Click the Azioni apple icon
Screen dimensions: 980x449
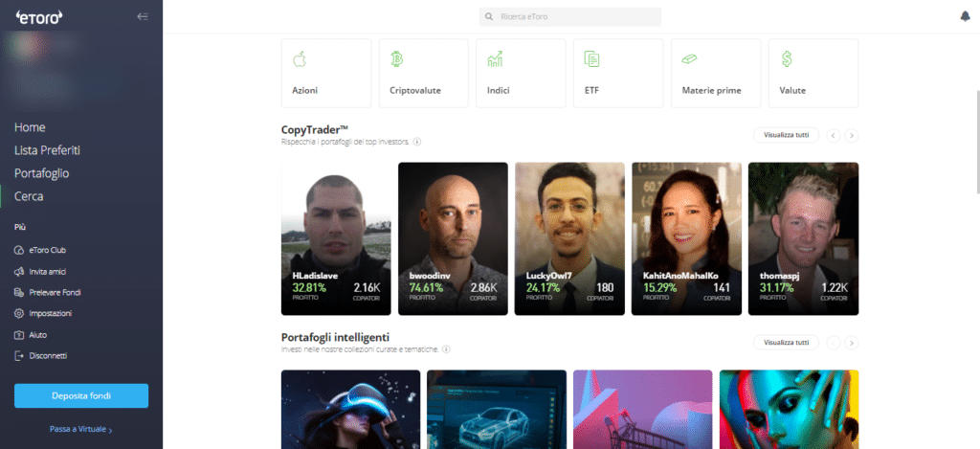tap(300, 59)
